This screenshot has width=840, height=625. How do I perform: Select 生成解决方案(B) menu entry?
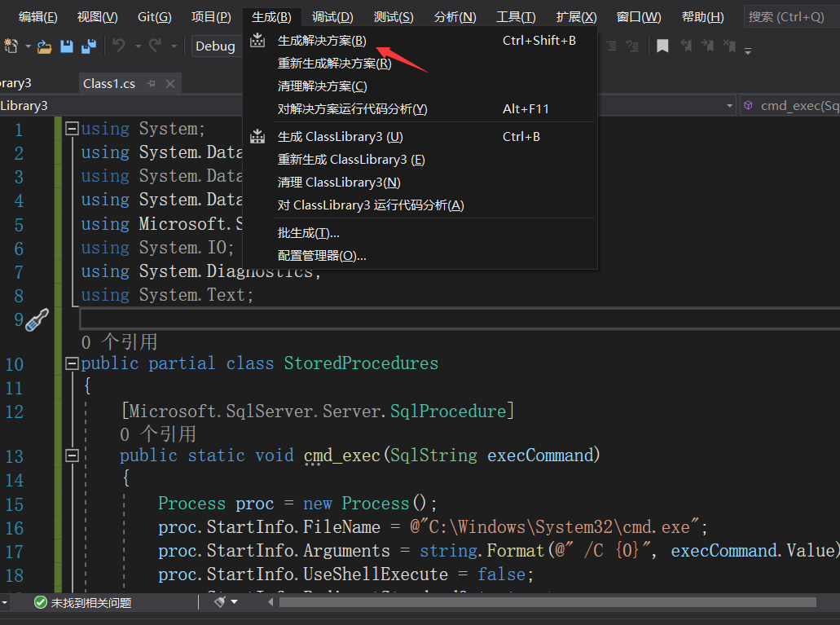(x=420, y=41)
